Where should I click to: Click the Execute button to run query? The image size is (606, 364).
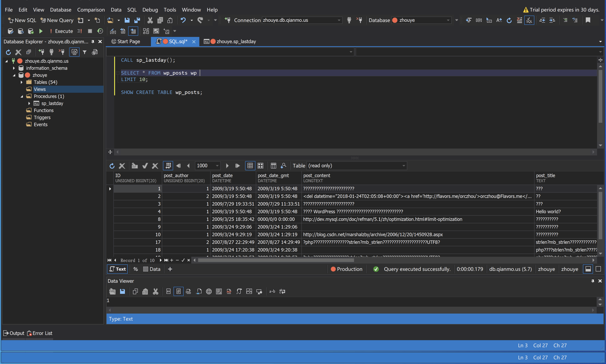pos(64,31)
